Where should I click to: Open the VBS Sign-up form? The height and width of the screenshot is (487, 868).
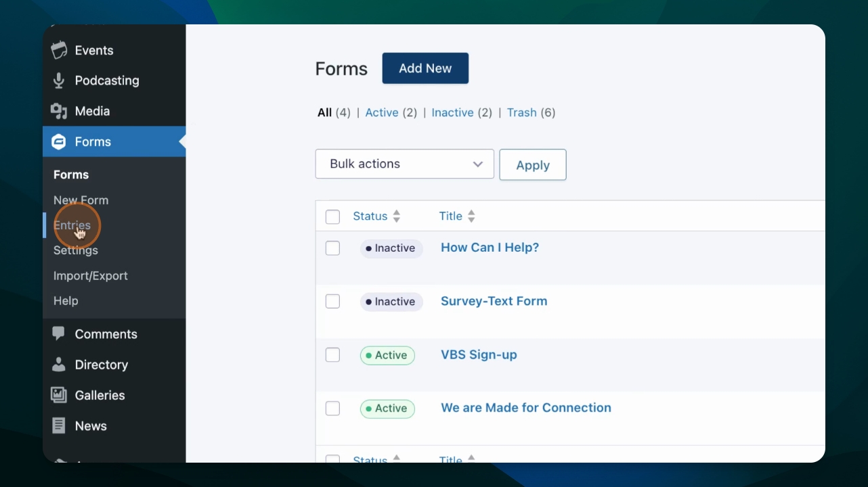point(479,354)
